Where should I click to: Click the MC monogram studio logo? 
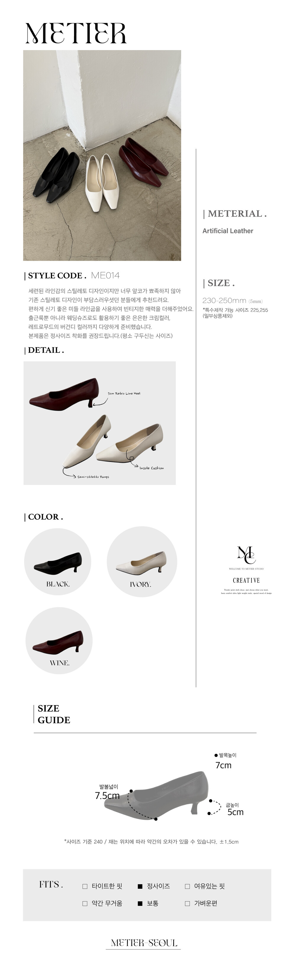[x=246, y=555]
